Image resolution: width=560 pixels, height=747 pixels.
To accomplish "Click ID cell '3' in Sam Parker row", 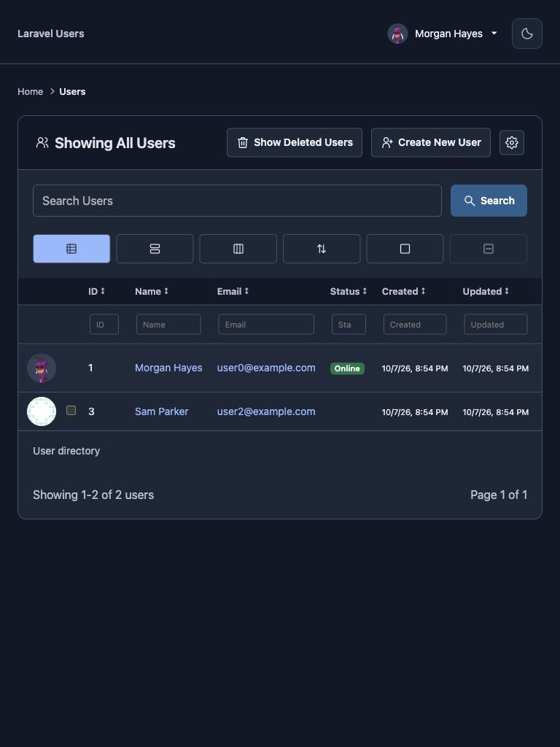I will click(91, 411).
